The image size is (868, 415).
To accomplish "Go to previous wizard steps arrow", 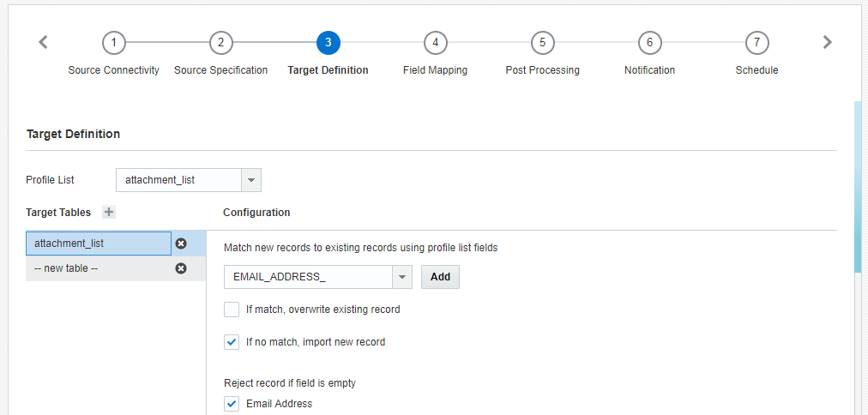I will click(x=43, y=42).
